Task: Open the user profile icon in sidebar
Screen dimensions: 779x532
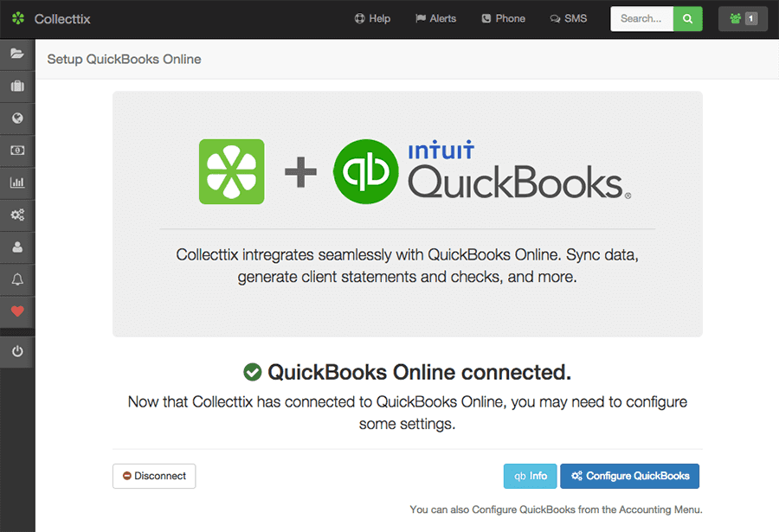Action: 17,247
